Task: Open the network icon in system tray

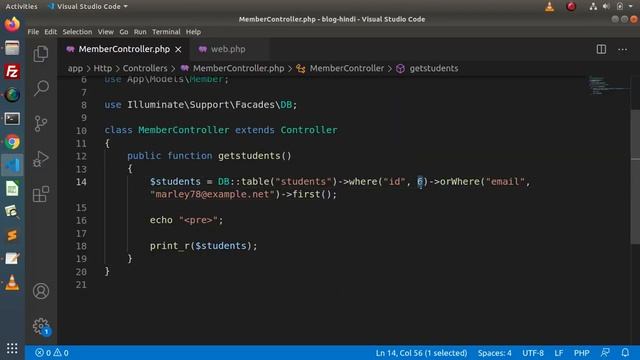Action: tap(593, 7)
